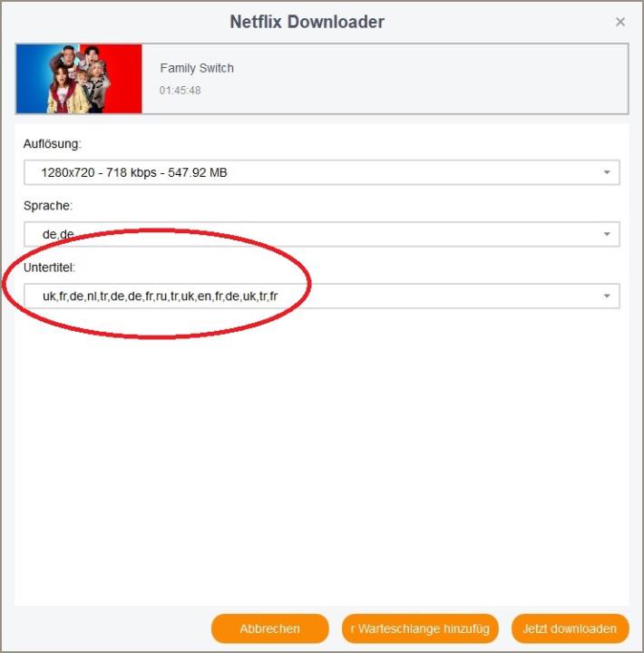
Task: Click the empty area below Untertitel field
Action: [x=322, y=456]
